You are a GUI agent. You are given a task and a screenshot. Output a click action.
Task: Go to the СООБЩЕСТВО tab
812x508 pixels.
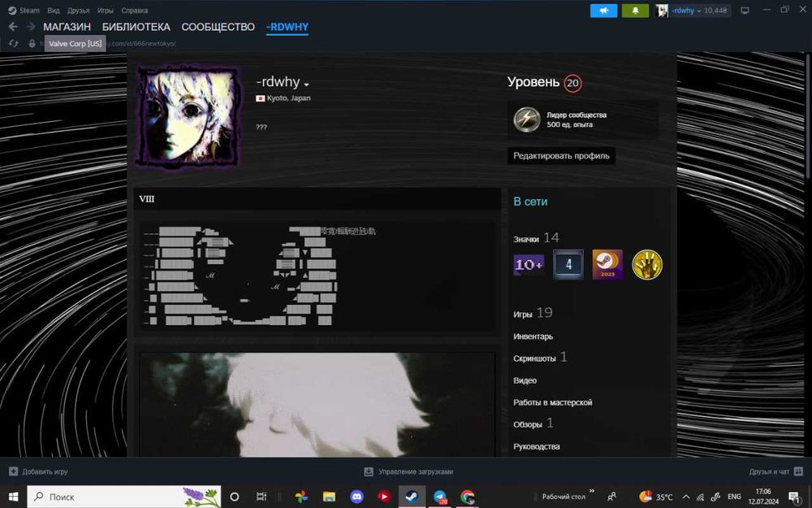(218, 27)
